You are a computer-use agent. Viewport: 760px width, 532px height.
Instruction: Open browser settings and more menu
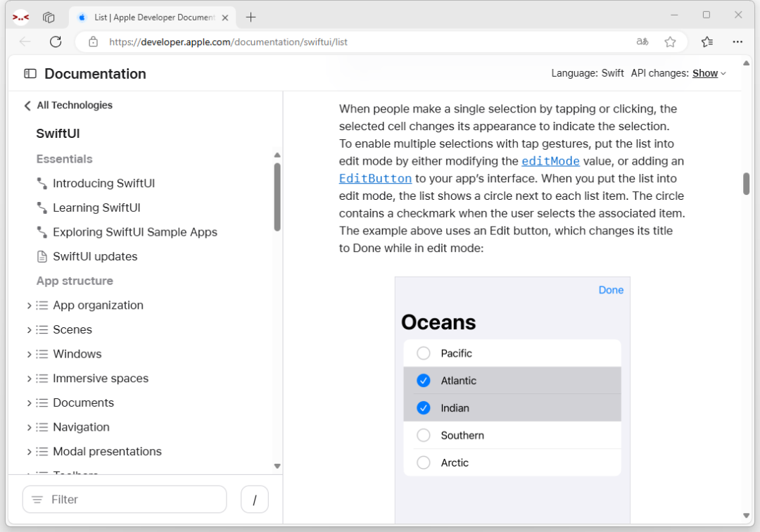[737, 42]
